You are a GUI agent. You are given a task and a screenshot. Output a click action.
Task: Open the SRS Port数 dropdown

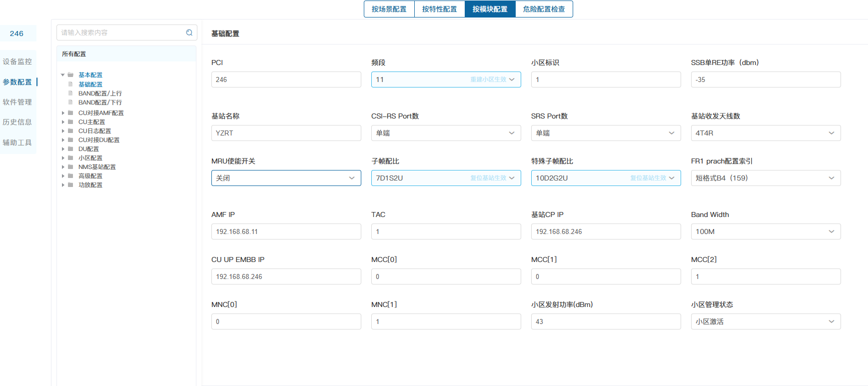click(606, 133)
